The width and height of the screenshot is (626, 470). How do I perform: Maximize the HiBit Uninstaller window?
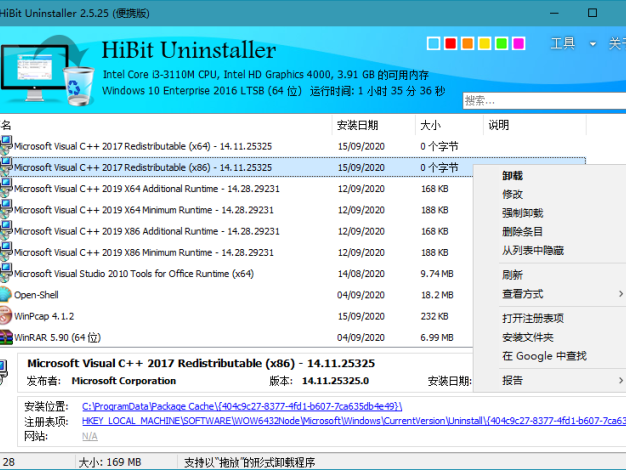coord(592,13)
